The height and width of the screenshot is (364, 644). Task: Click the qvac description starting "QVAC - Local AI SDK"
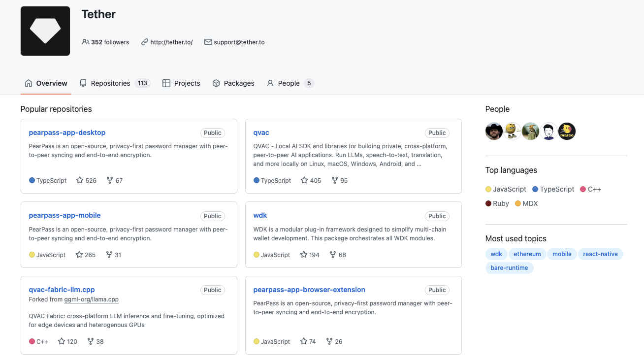pos(351,155)
